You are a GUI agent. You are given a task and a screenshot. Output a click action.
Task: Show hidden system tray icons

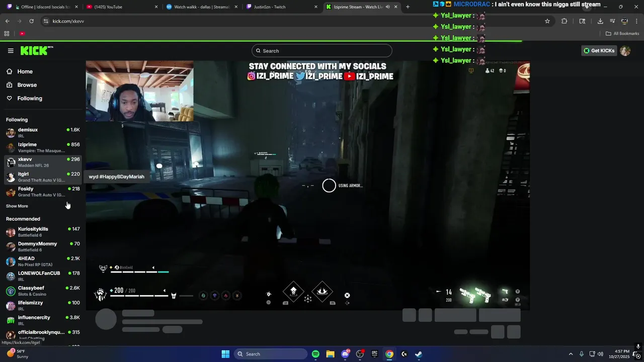[571, 354]
